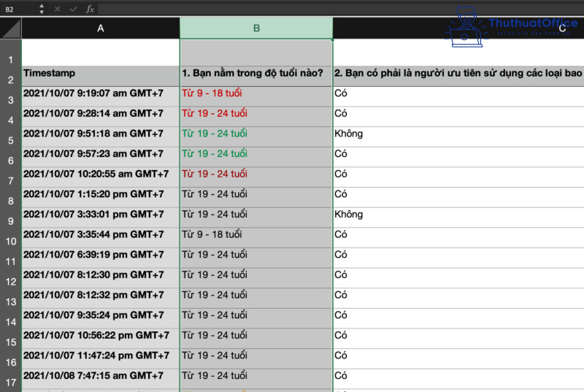Viewport: 584px width, 392px height.
Task: Select timestamp 2021/10/07 9:19:07 am GMT+7
Action: pyautogui.click(x=101, y=97)
